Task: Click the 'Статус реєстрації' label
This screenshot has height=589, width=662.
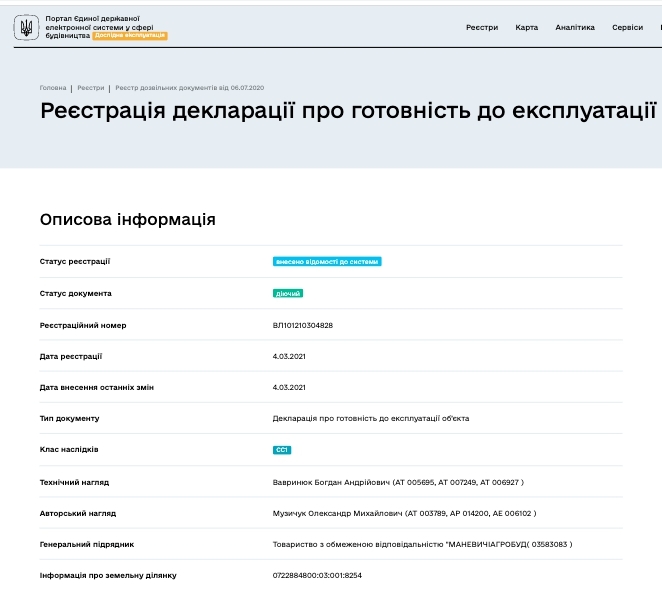Action: [x=75, y=261]
